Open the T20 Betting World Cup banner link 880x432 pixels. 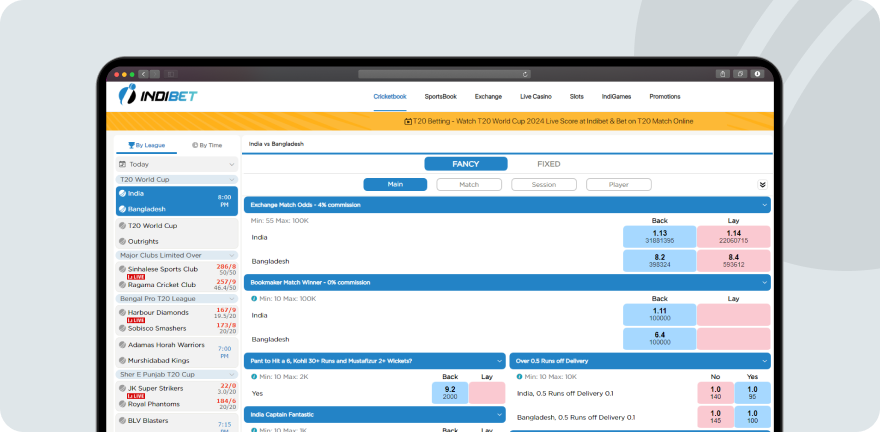[549, 121]
